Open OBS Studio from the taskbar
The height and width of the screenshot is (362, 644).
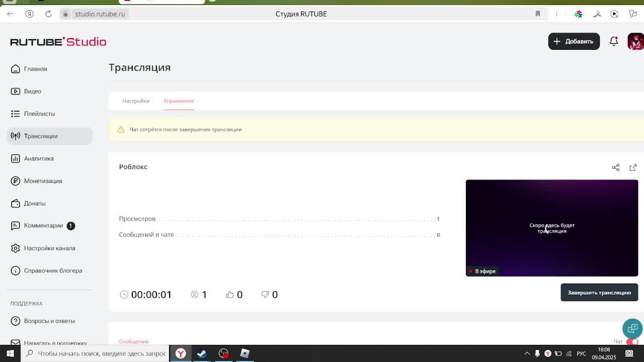point(223,353)
